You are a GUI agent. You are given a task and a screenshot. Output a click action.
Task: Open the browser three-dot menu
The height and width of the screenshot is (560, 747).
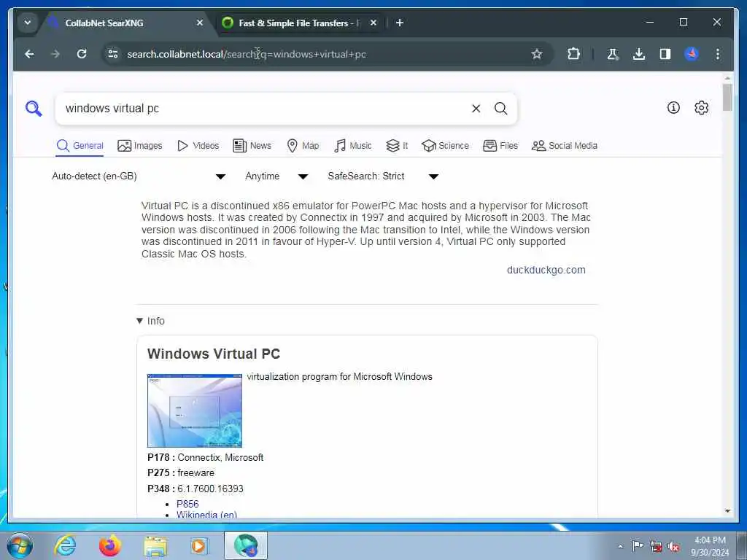tap(718, 54)
